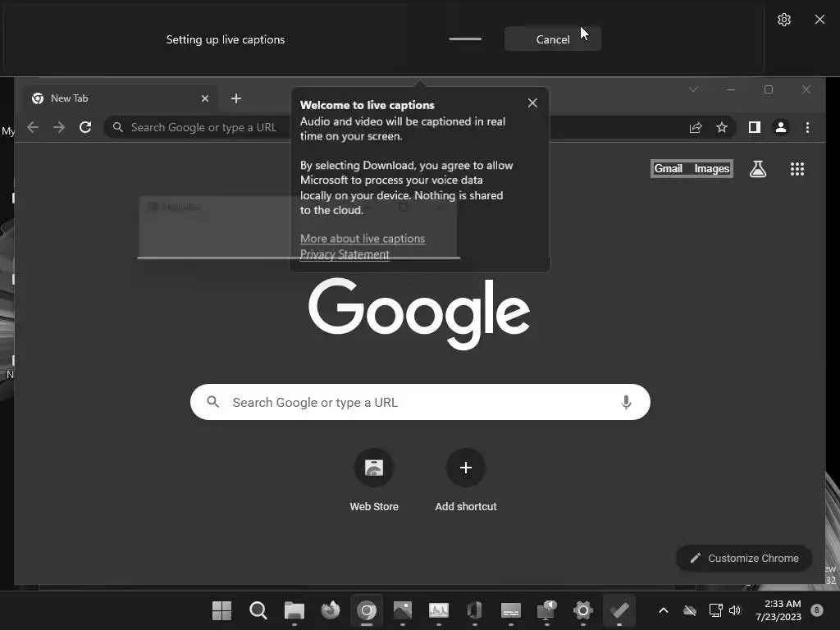The image size is (840, 630).
Task: Open performance monitor app in taskbar
Action: pyautogui.click(x=439, y=610)
